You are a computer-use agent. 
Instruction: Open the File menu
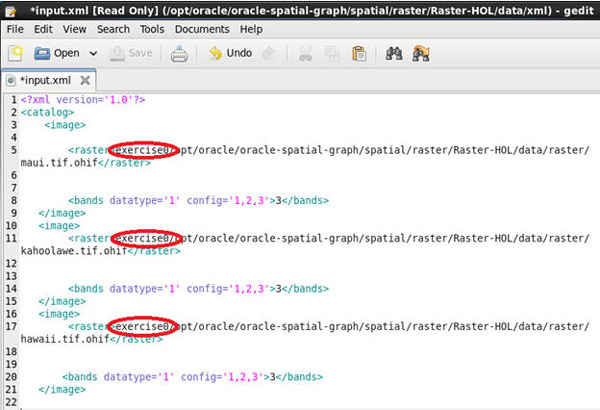click(x=15, y=29)
